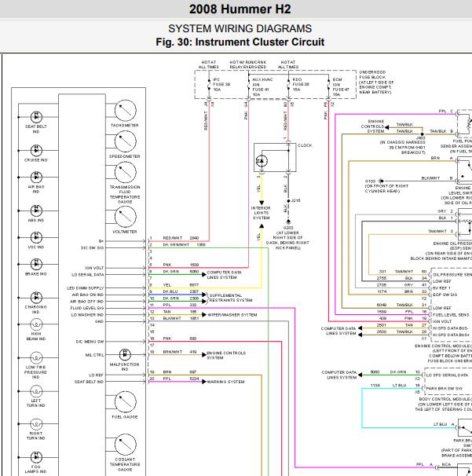The image size is (472, 476).
Task: Click "ENGINE CONTROLS SYSTEM" label near pin 18
Action: click(x=226, y=356)
